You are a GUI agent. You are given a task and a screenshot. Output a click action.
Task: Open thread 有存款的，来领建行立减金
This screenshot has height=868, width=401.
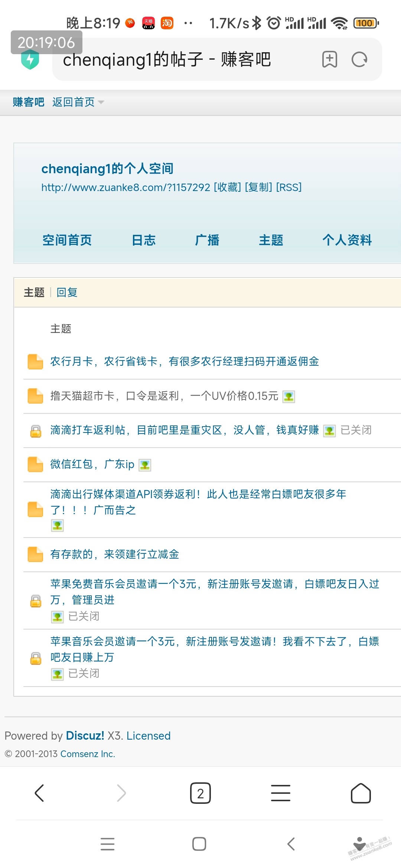(115, 554)
